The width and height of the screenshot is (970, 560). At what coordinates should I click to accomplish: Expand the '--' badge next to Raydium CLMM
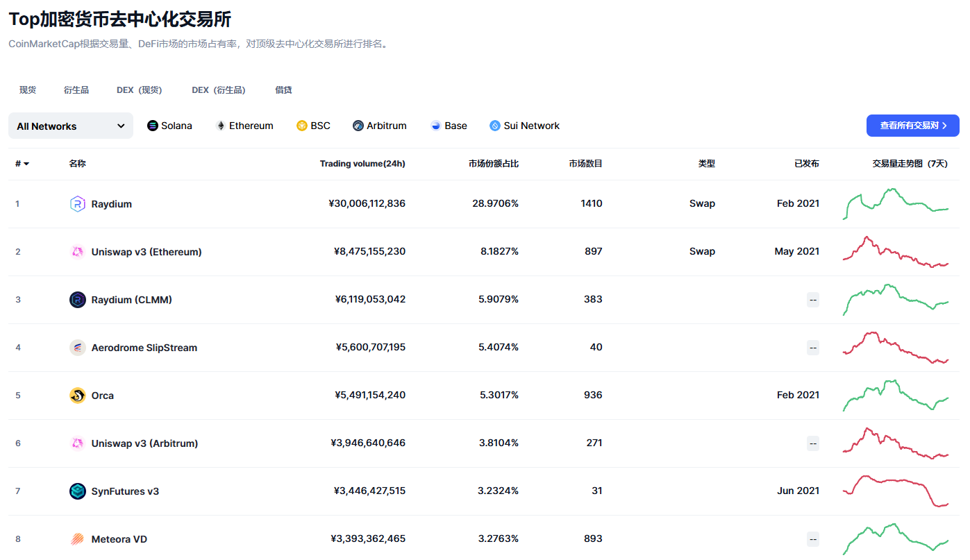pos(812,299)
